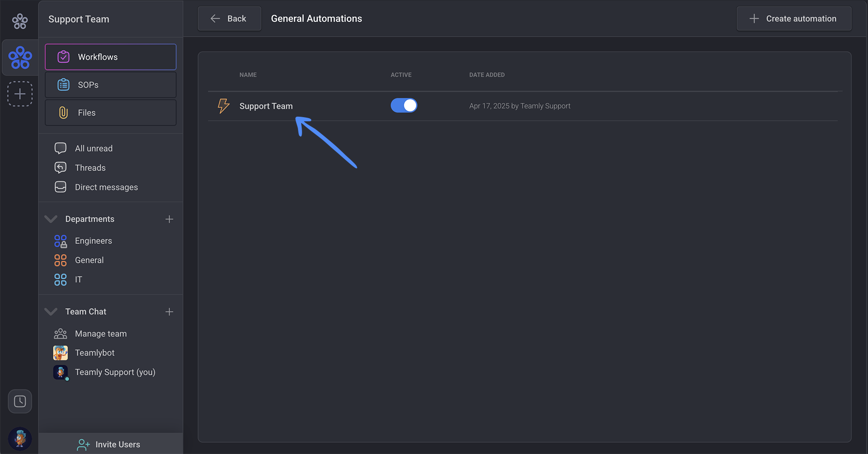Add a new department with plus icon
The height and width of the screenshot is (454, 868).
(169, 219)
